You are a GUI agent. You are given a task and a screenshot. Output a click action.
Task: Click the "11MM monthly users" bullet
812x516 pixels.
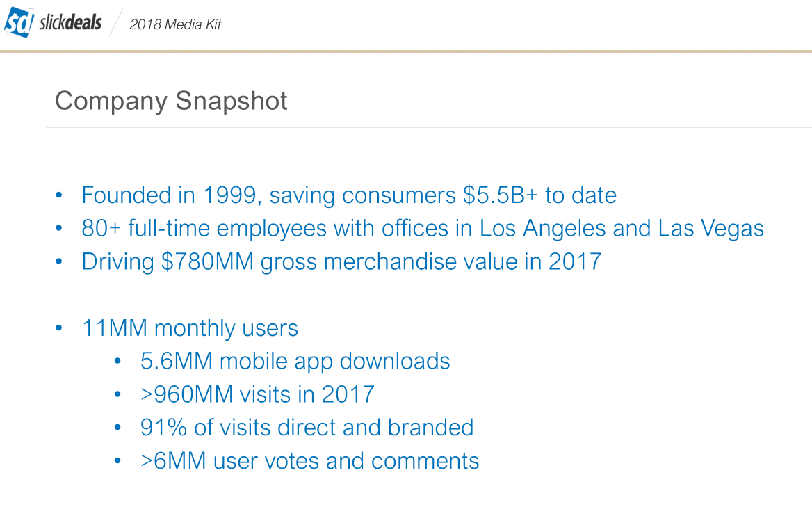click(190, 328)
